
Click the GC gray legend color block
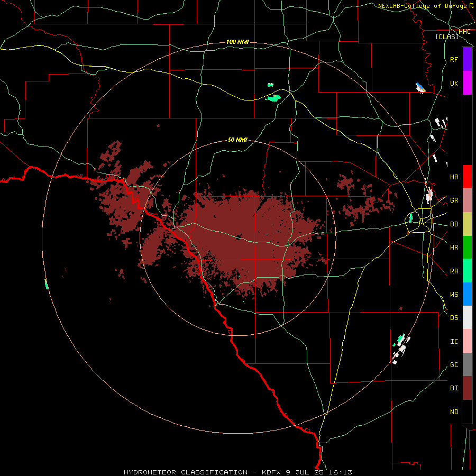[467, 364]
